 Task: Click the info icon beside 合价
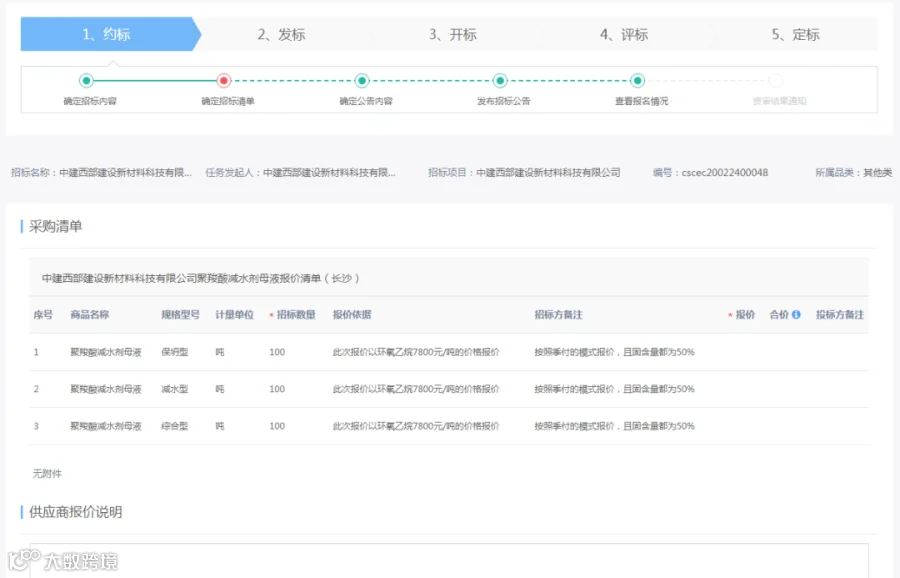[796, 315]
